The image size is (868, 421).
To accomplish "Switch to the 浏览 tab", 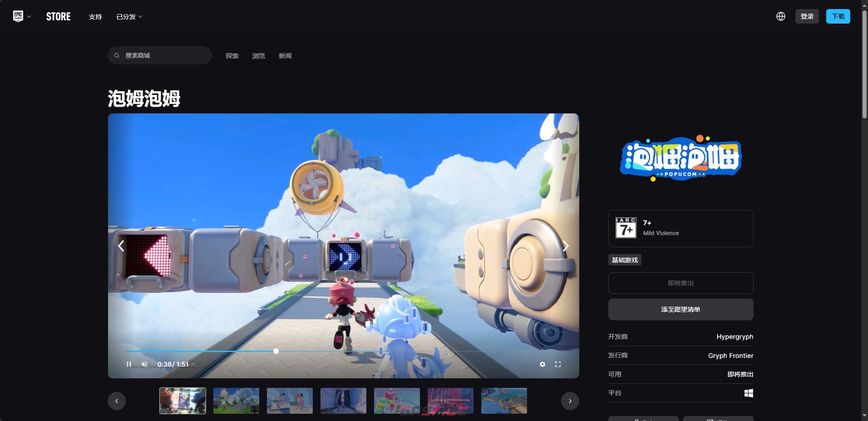I will [x=258, y=56].
